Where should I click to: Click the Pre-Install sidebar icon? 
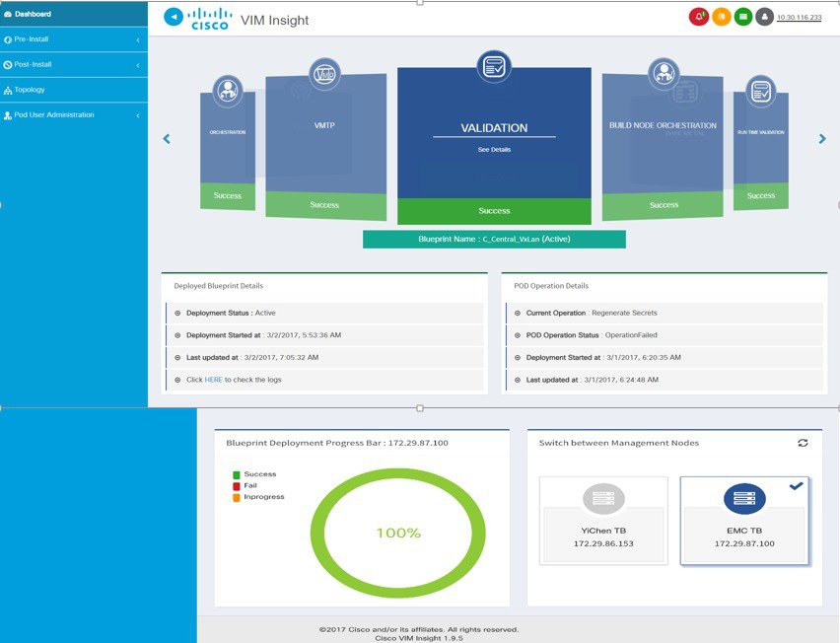pyautogui.click(x=8, y=39)
